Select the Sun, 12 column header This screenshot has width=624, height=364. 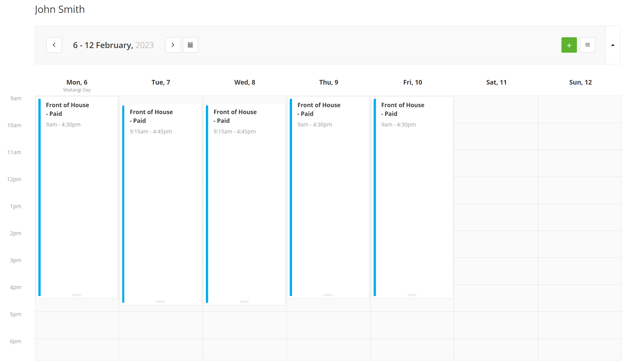[581, 82]
